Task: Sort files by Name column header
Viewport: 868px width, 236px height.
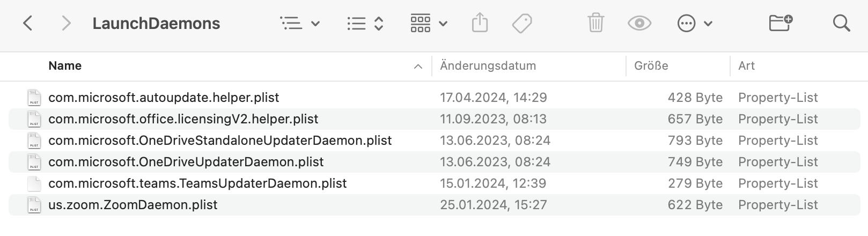Action: pos(65,66)
